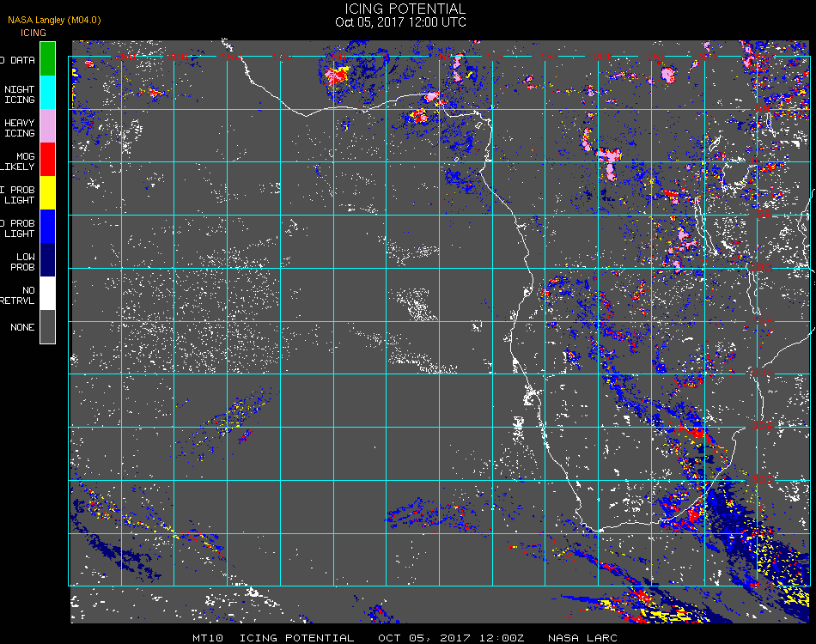
Task: Click the white NO RETRVL legend swatch
Action: pos(47,294)
